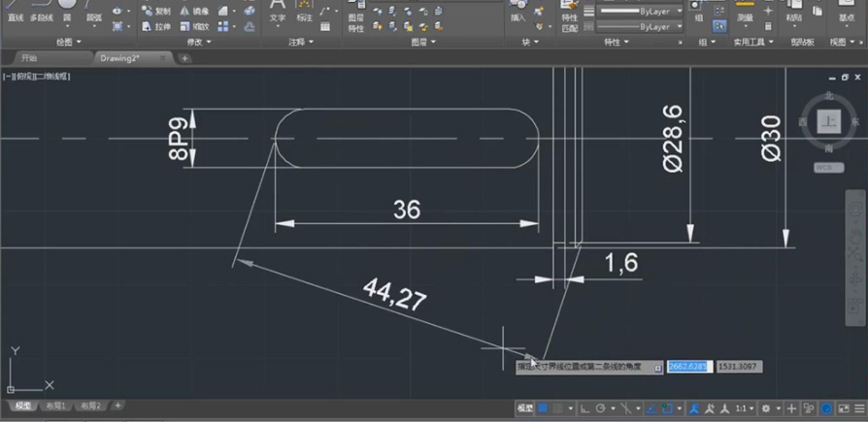The height and width of the screenshot is (422, 868).
Task: Toggle annotation objects visibility
Action: pyautogui.click(x=694, y=408)
